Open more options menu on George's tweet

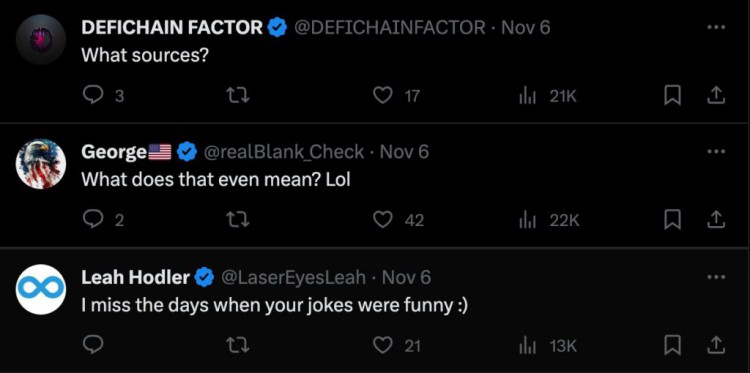(716, 151)
